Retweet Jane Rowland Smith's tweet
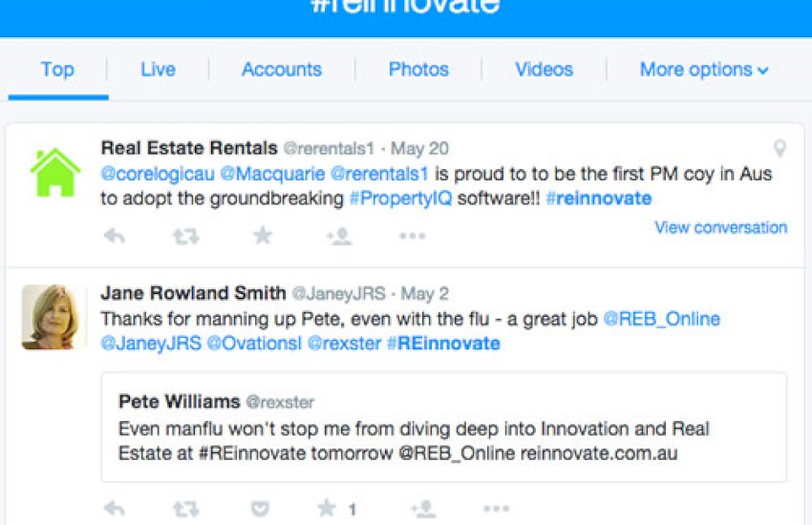The height and width of the screenshot is (525, 812). click(186, 509)
